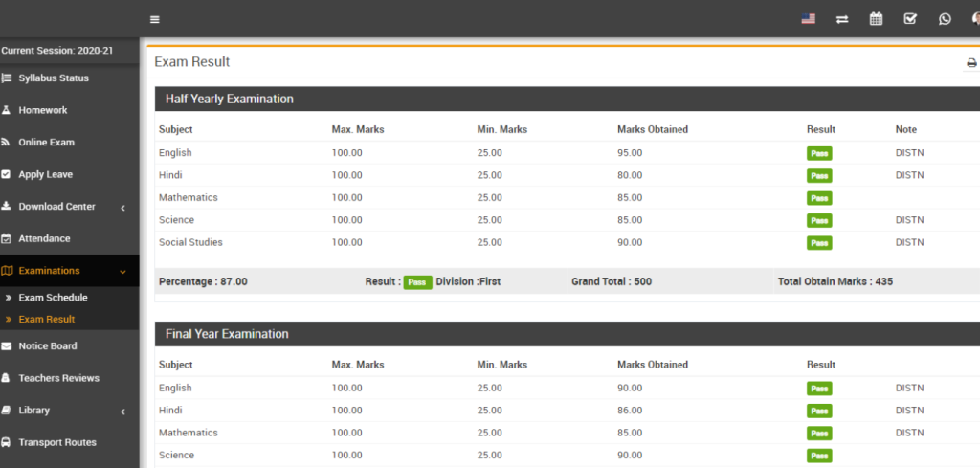Open the user profile avatar

coord(975,19)
